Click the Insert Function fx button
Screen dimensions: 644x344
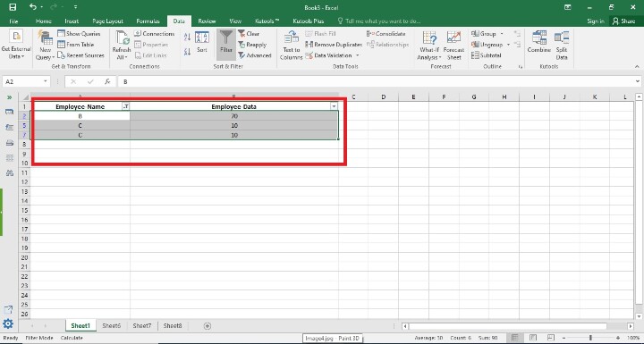pos(107,81)
